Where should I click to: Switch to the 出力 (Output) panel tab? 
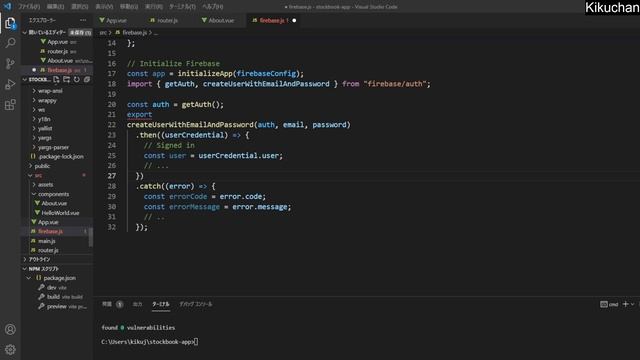[137, 304]
